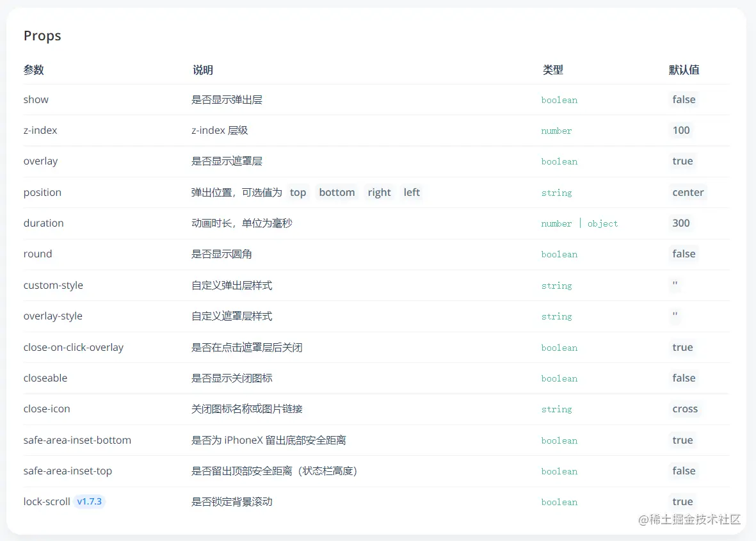Image resolution: width=756 pixels, height=541 pixels.
Task: Click description 是否在点击遮罩层后关闭
Action: coord(247,347)
